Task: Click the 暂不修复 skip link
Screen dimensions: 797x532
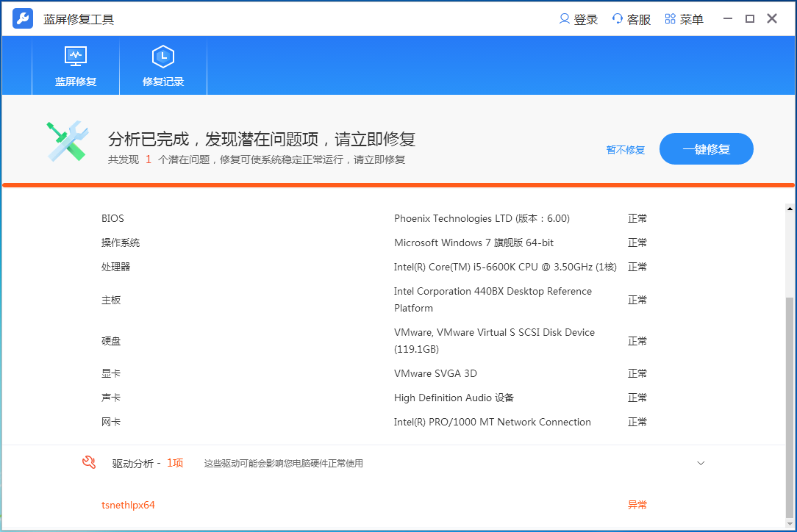Action: [x=625, y=149]
